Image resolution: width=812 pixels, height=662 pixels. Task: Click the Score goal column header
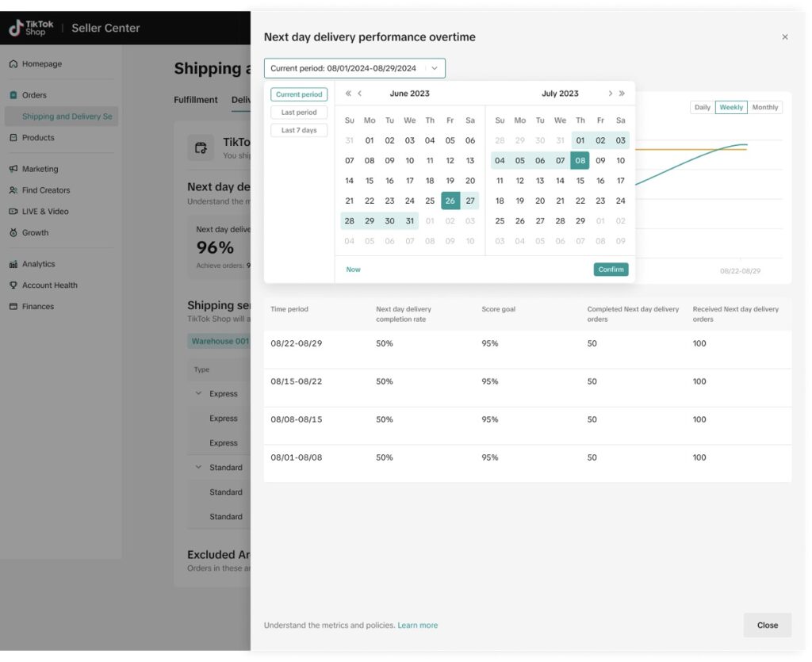tap(498, 309)
